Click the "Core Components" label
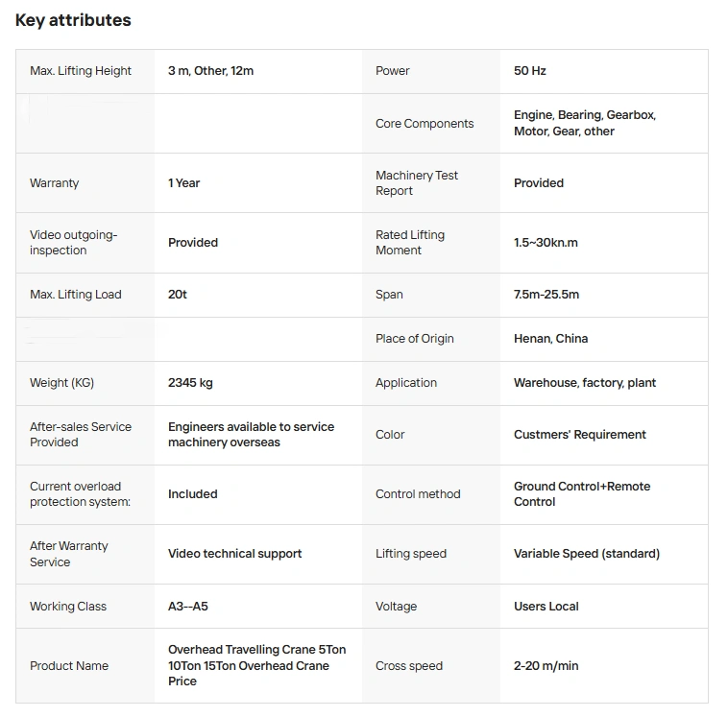This screenshot has width=728, height=717. click(425, 124)
